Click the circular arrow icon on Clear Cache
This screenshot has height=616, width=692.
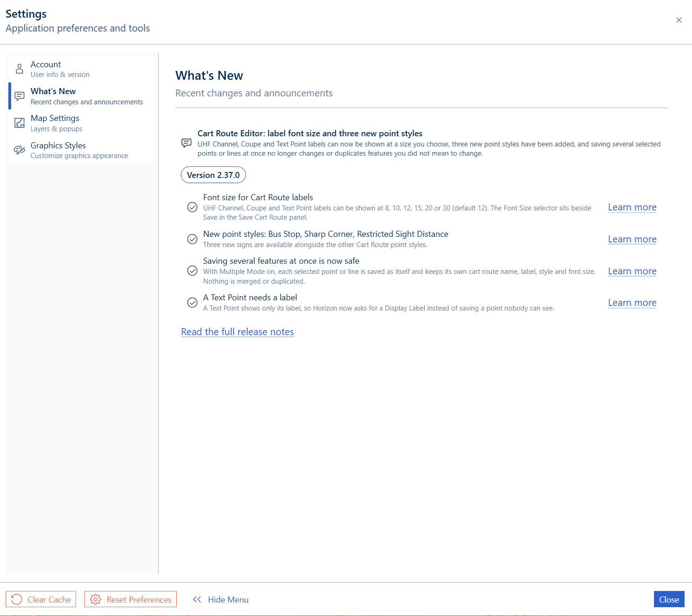point(17,599)
